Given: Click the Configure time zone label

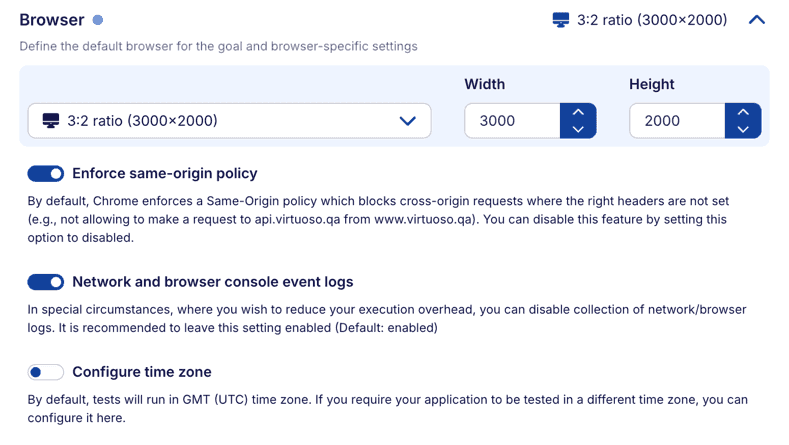Looking at the screenshot, I should 142,372.
